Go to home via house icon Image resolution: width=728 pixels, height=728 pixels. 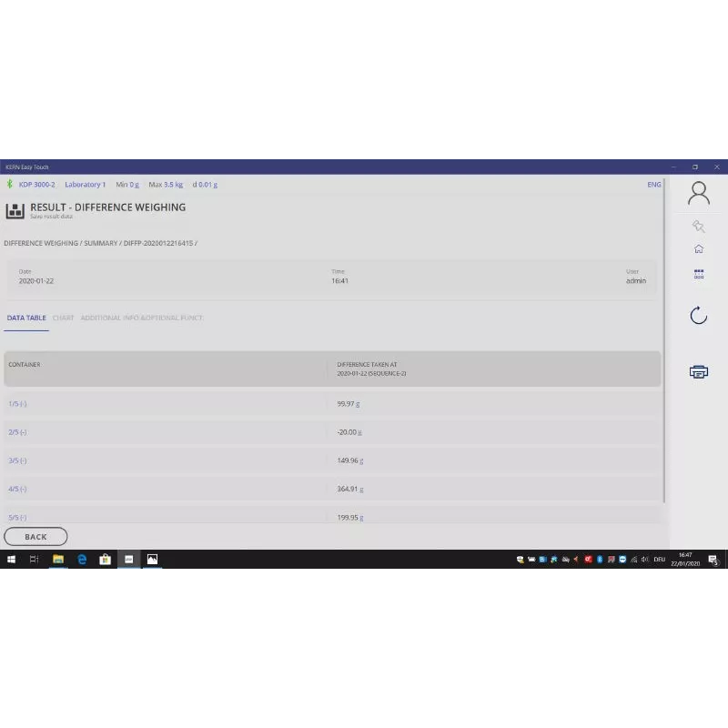pyautogui.click(x=698, y=249)
